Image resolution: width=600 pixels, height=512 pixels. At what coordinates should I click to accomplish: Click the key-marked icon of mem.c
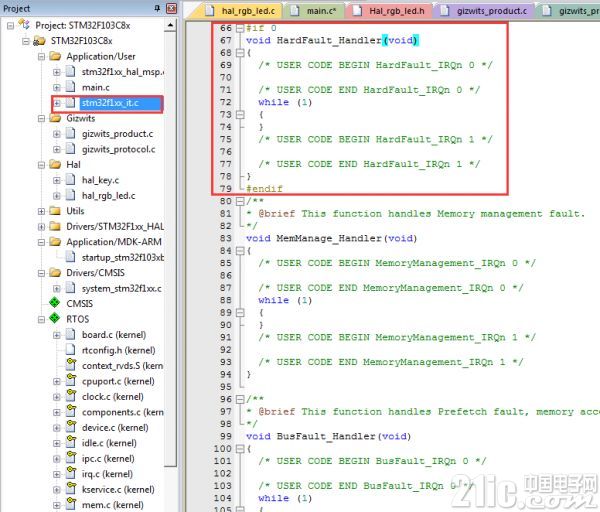(x=71, y=504)
